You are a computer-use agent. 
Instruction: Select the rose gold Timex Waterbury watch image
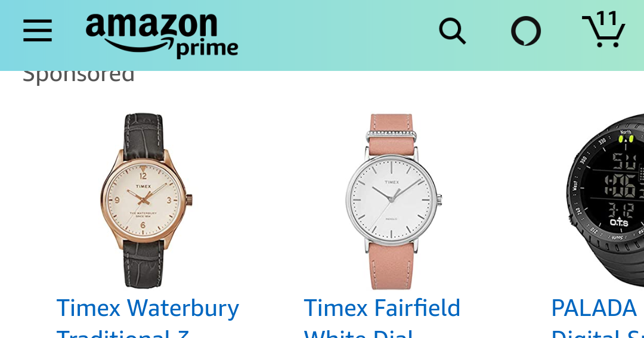pyautogui.click(x=146, y=200)
